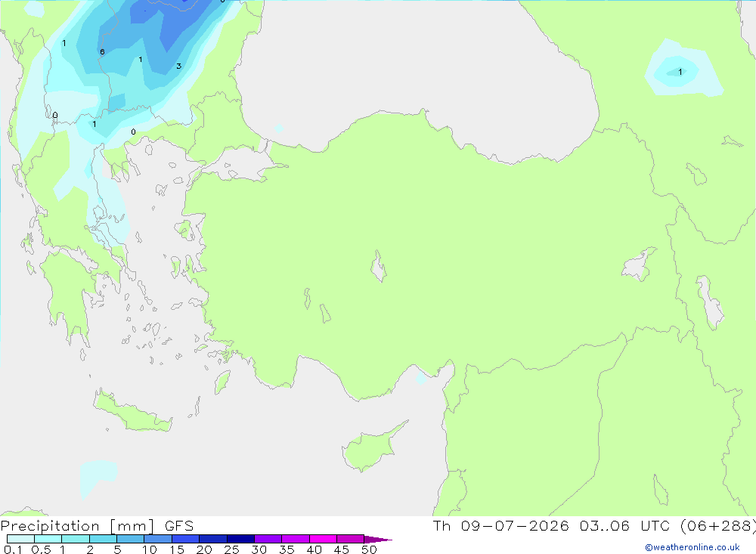Click the '6' precipitation value on map
Image resolution: width=756 pixels, height=554 pixels.
(102, 51)
